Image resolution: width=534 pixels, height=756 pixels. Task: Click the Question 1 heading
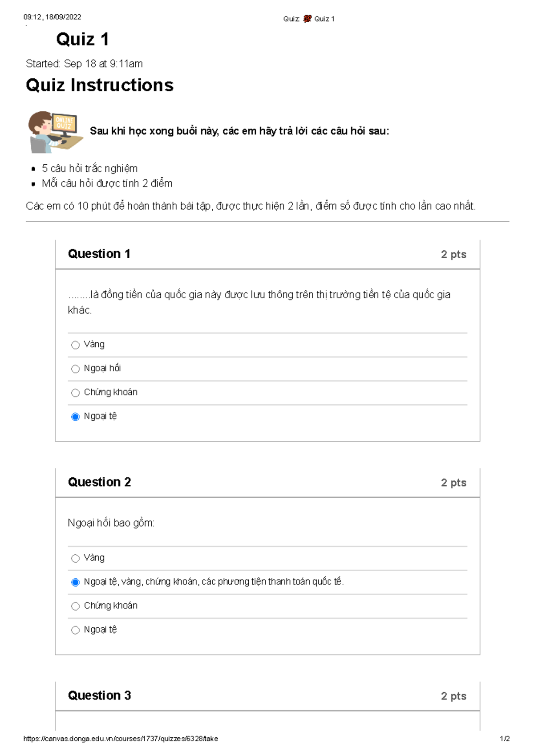99,254
